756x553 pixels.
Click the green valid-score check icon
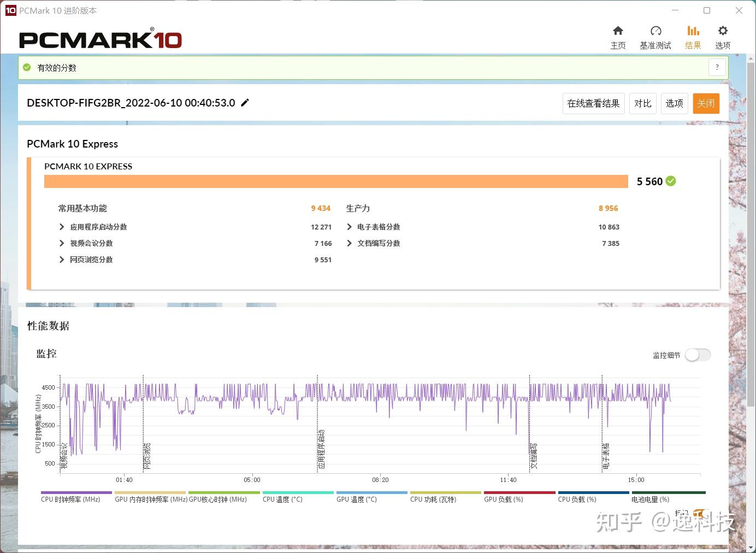point(27,68)
